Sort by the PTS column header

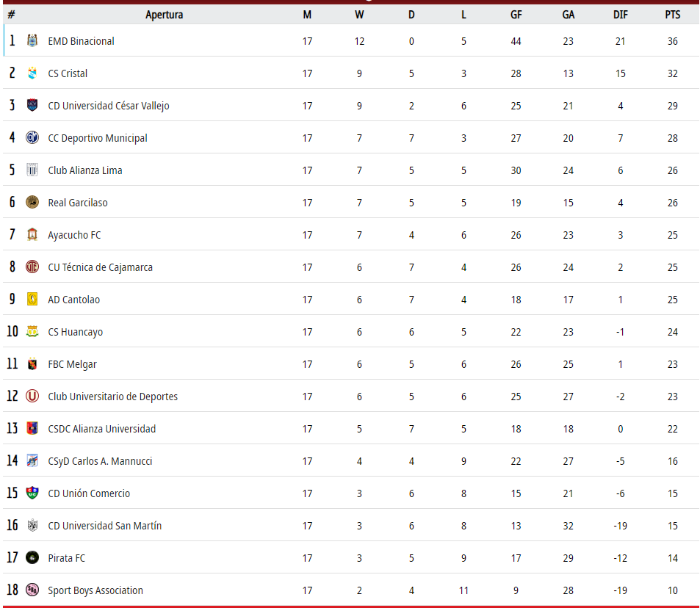click(x=672, y=15)
